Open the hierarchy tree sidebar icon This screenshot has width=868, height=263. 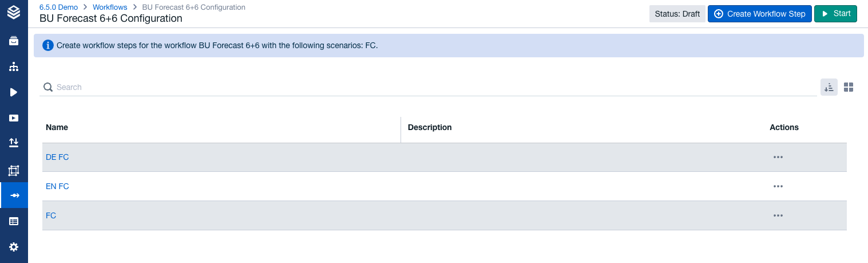point(14,66)
